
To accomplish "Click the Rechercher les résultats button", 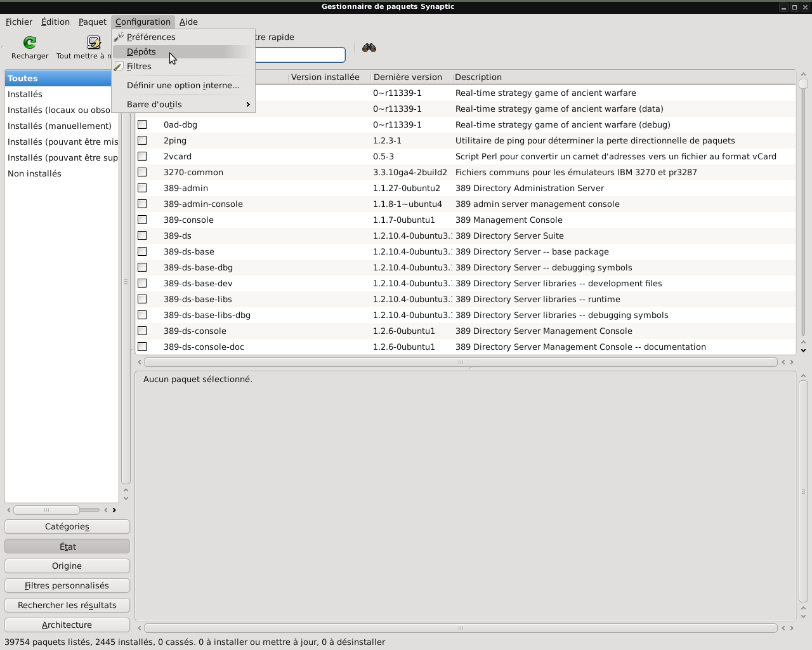I will [67, 605].
